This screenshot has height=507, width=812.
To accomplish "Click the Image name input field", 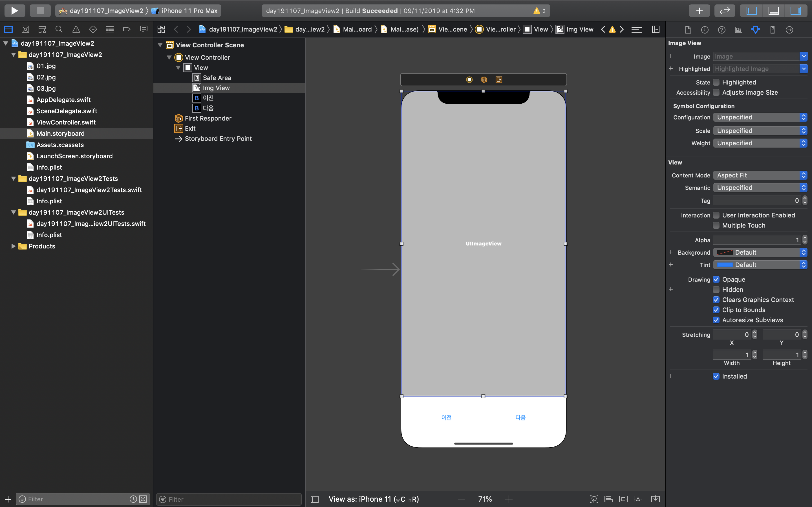I will (x=756, y=56).
